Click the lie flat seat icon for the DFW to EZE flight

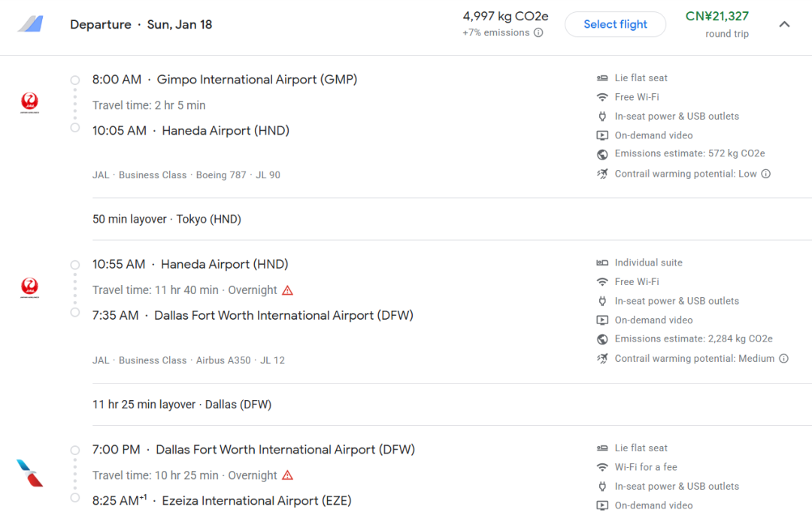tap(602, 448)
